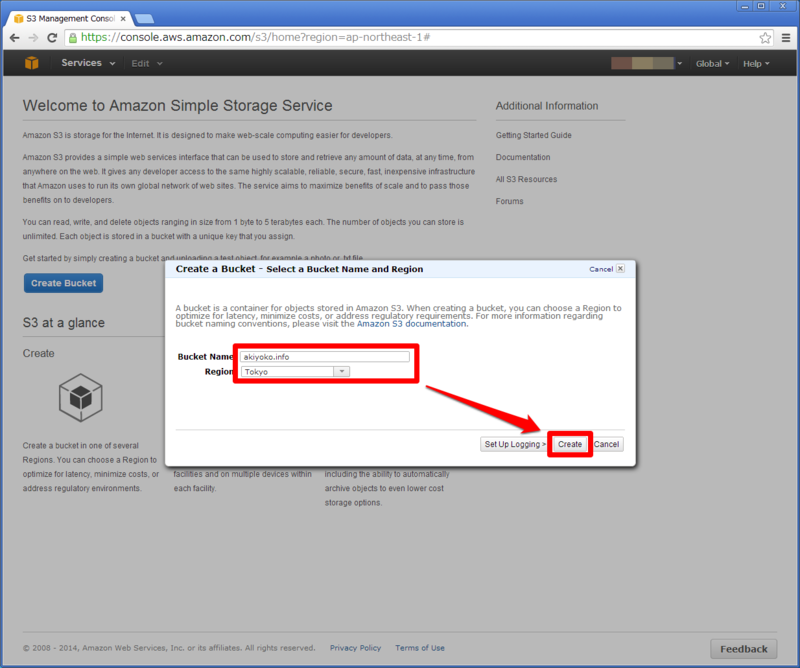Open the Global region dropdown
The image size is (800, 668).
click(712, 63)
